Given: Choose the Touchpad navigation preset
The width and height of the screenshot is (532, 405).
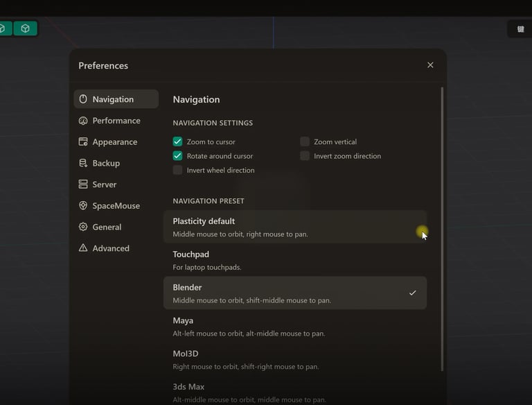Looking at the screenshot, I should click(x=295, y=260).
